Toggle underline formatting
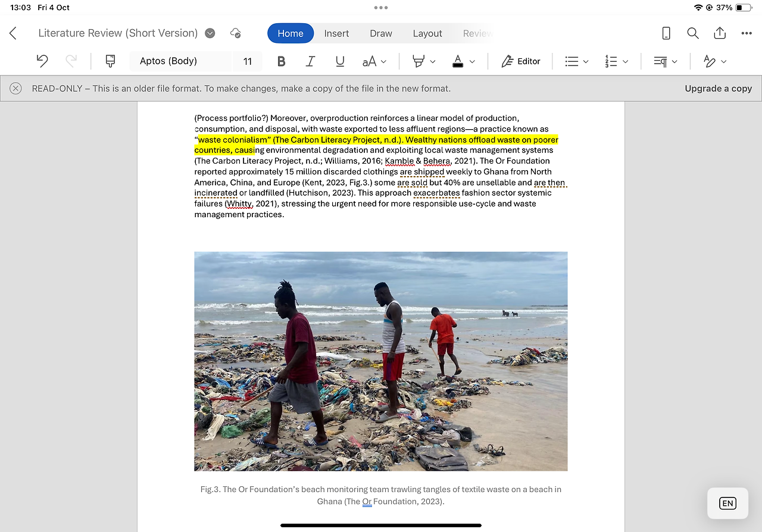This screenshot has width=762, height=532. [x=340, y=61]
